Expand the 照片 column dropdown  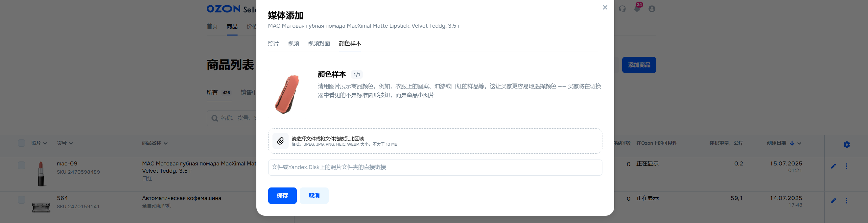45,143
